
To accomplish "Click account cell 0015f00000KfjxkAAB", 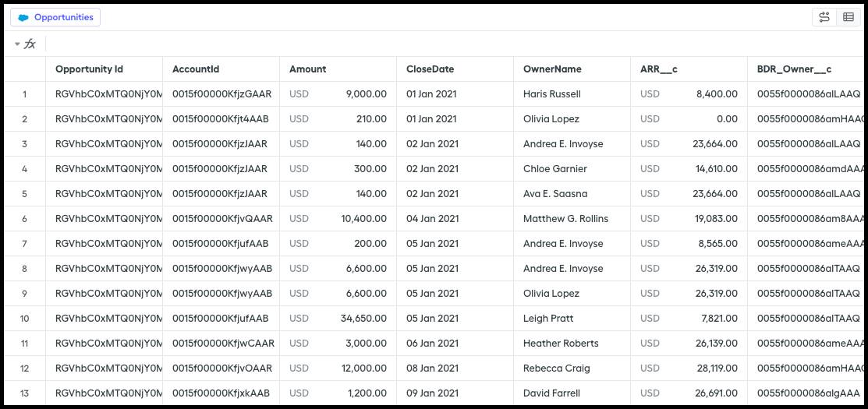I will point(221,393).
